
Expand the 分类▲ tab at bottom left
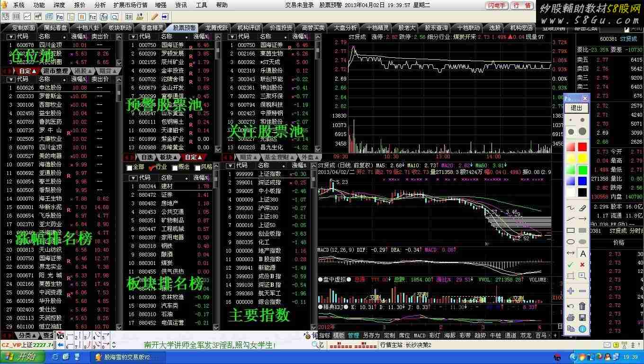pyautogui.click(x=26, y=335)
